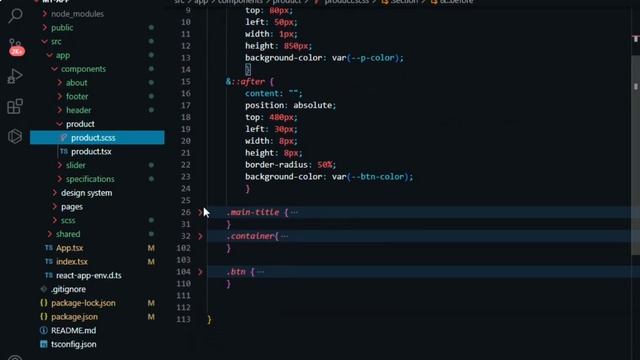The image size is (640, 360).
Task: Collapse the src folder
Action: point(44,41)
